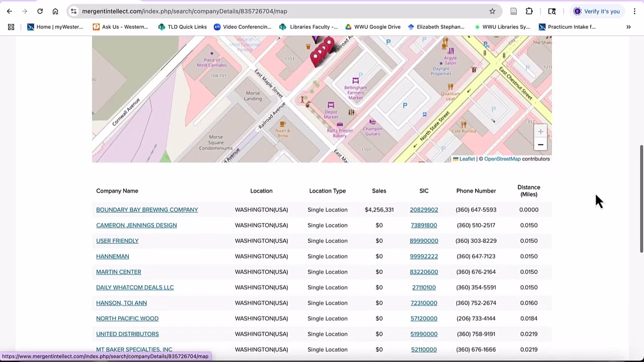Show more bookmarks with the double chevron
Screen dimensions: 644x362
[628, 27]
